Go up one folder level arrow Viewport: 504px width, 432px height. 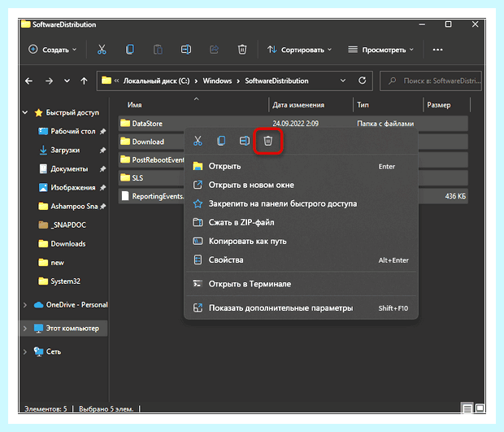click(84, 81)
